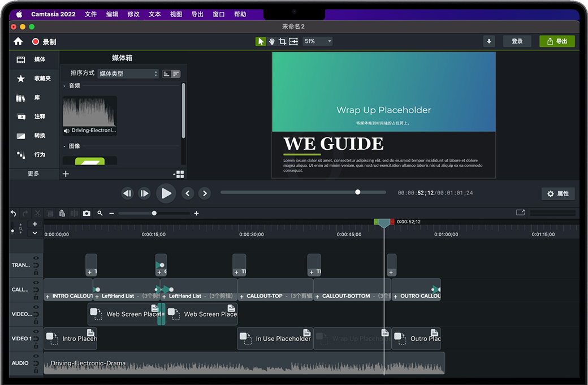Open the 修改 menu in menu bar
The height and width of the screenshot is (385, 588).
[x=133, y=14]
